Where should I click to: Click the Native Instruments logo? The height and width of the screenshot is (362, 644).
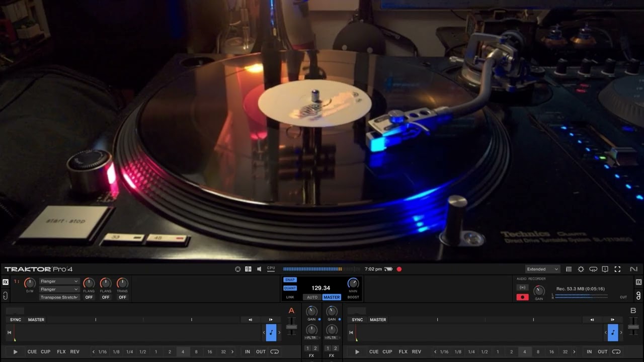coord(633,269)
